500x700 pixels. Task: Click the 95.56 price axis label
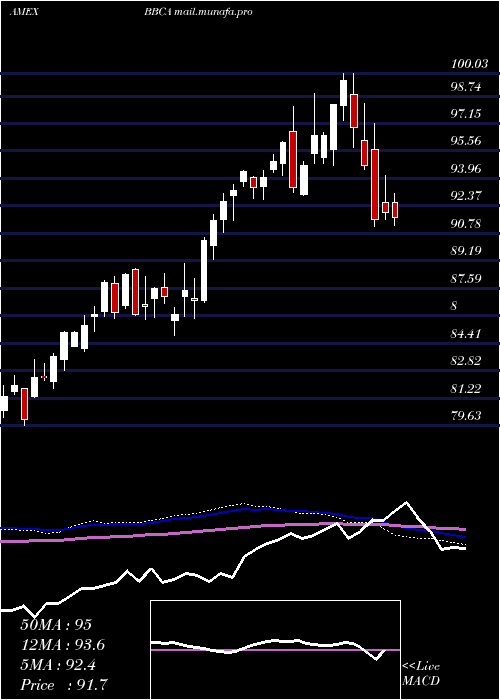pos(466,141)
